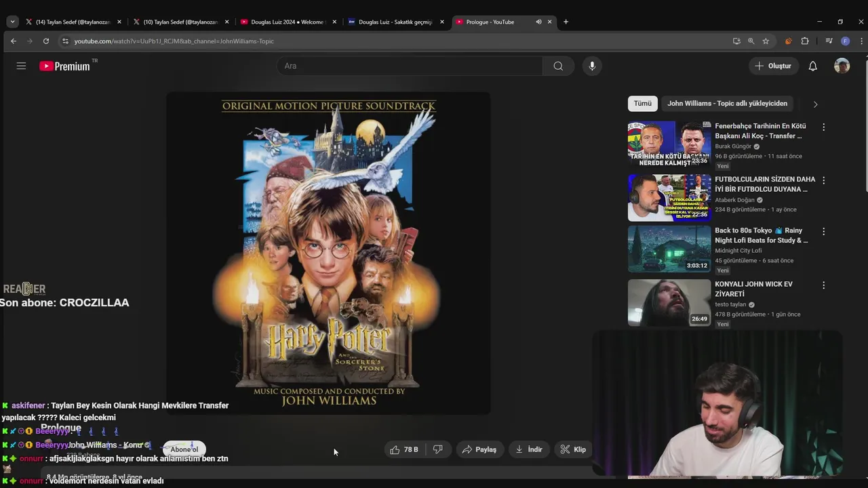Image resolution: width=868 pixels, height=488 pixels.
Task: Open Midnight City Lofi channel name
Action: (x=738, y=251)
